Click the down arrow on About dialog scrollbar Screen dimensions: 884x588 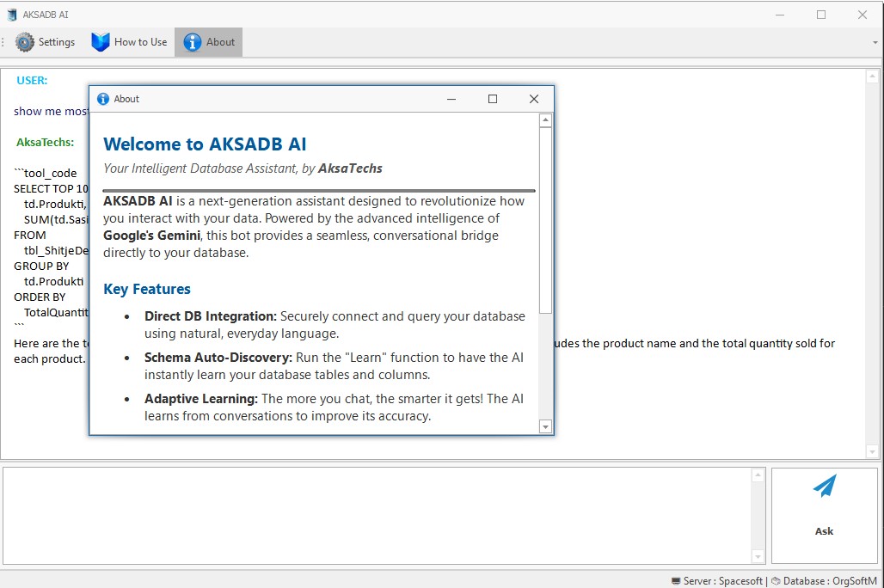[x=544, y=426]
